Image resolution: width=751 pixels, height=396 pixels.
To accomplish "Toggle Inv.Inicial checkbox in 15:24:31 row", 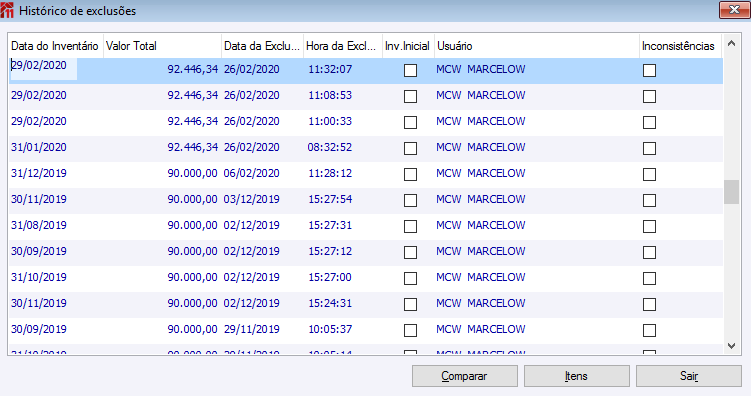I will click(x=410, y=304).
